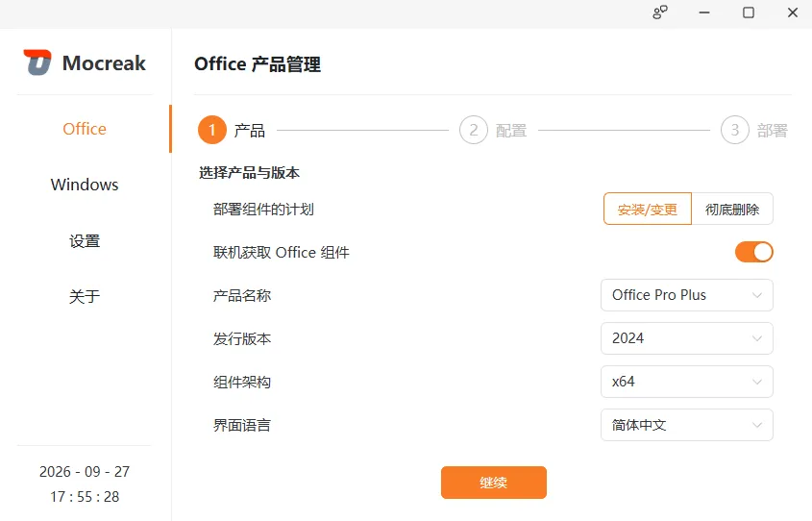Go to 关于 sidebar page

click(85, 296)
